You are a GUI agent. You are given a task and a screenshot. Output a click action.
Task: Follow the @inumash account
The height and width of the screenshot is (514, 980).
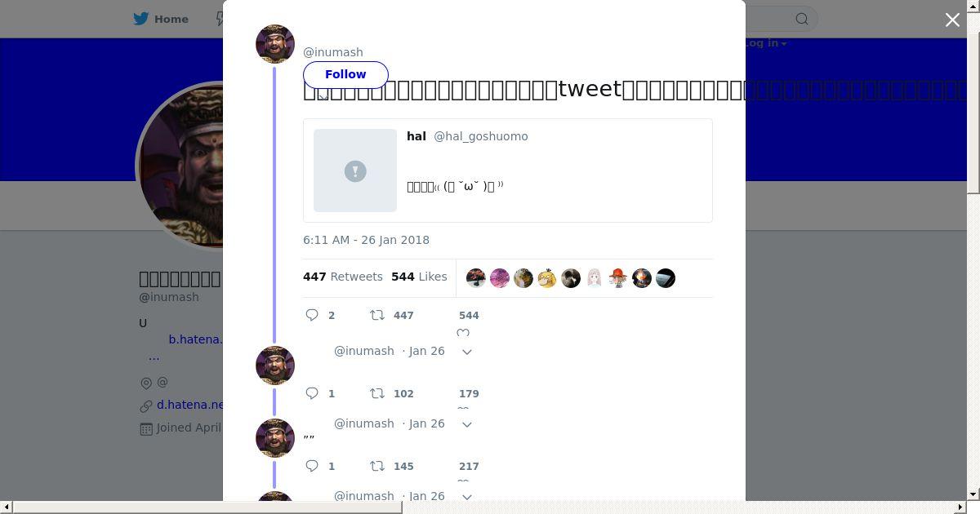(x=345, y=74)
